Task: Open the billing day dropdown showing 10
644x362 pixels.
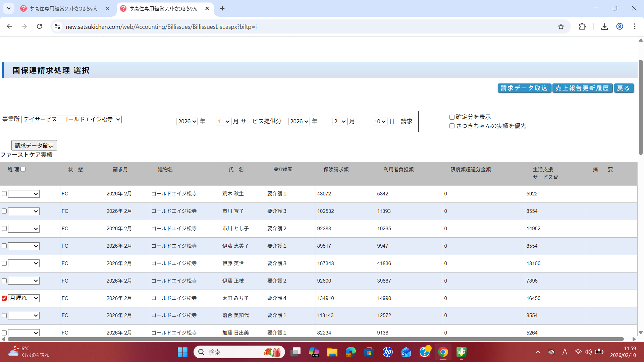Action: (x=380, y=121)
